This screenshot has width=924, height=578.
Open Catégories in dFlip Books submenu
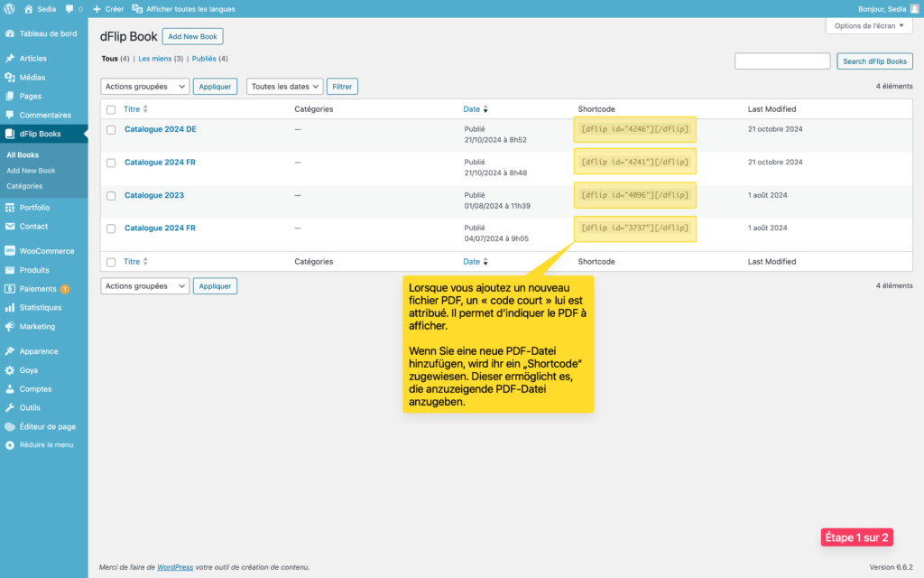tap(24, 186)
